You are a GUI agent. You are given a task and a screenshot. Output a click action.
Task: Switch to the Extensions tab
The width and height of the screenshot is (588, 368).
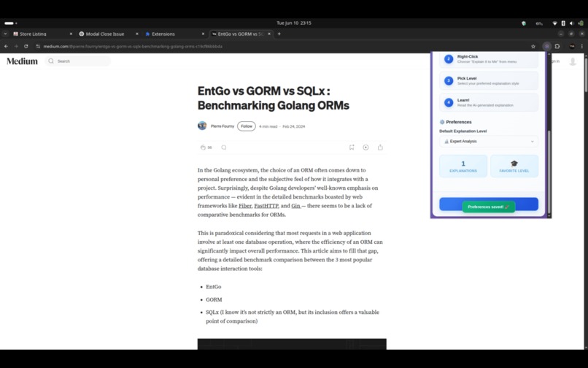pos(163,34)
